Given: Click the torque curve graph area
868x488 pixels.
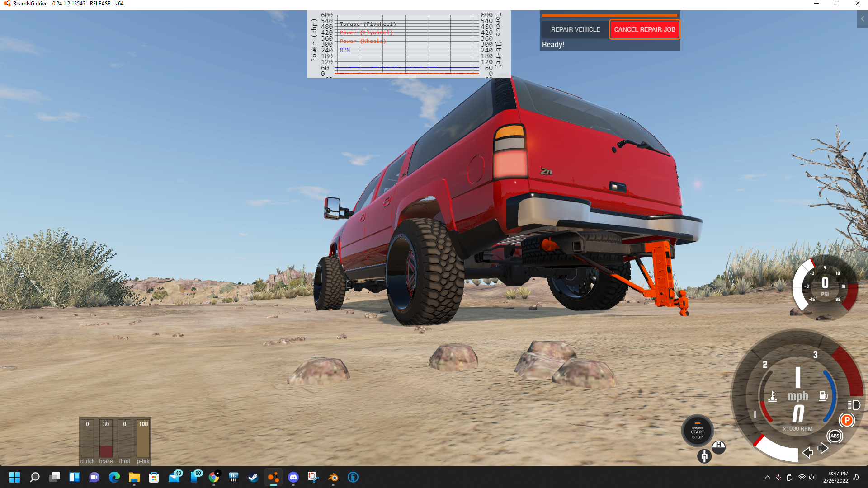Looking at the screenshot, I should coord(406,44).
